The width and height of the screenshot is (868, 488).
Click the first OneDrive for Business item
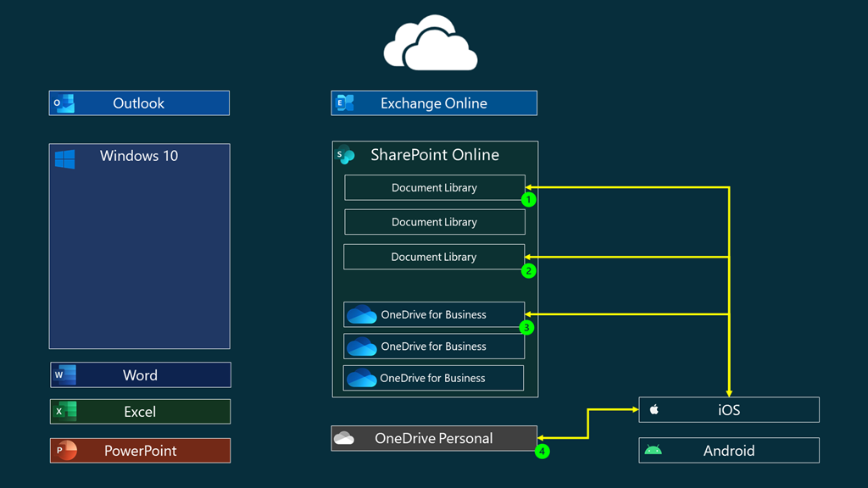(x=433, y=313)
